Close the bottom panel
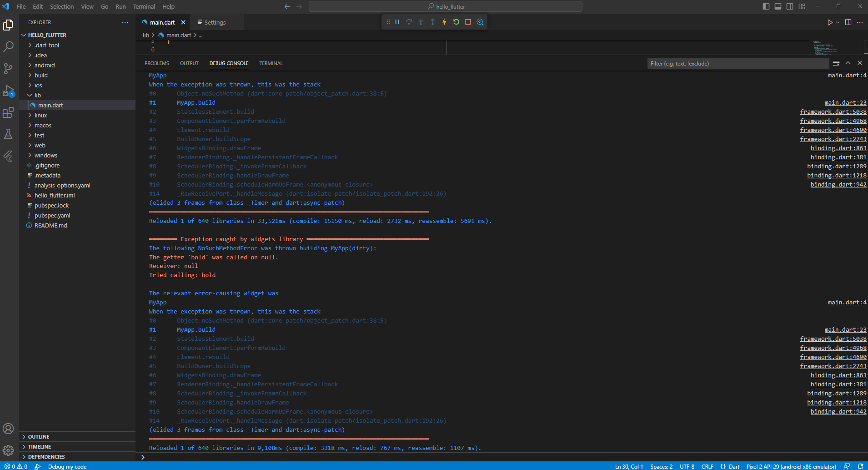The image size is (868, 470). [x=860, y=63]
